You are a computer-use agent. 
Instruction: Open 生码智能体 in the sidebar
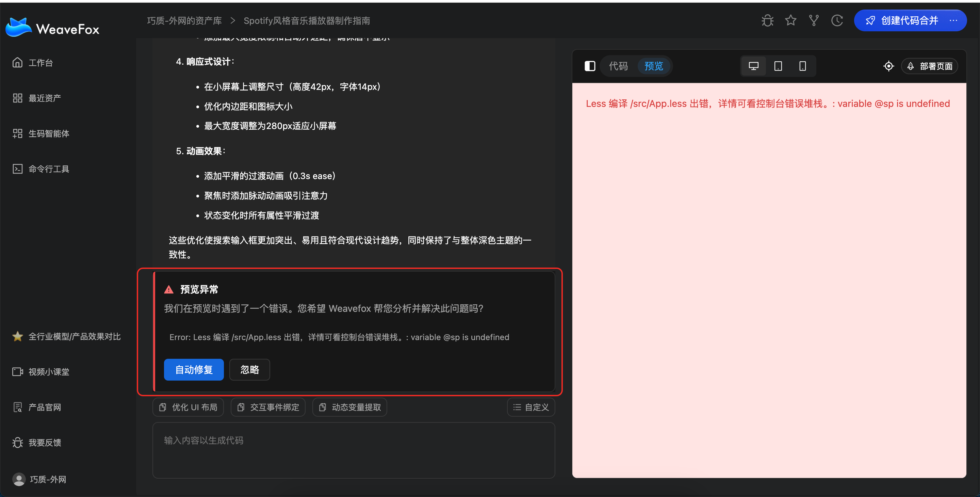coord(48,133)
